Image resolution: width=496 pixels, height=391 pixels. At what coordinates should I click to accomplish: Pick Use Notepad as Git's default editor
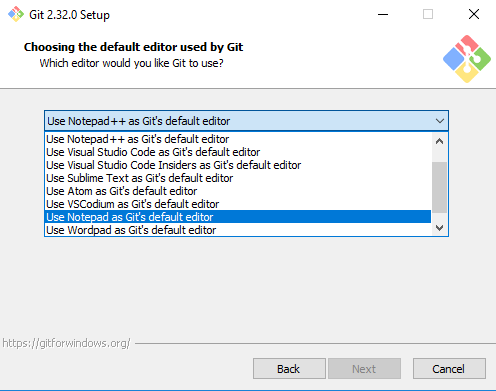238,217
